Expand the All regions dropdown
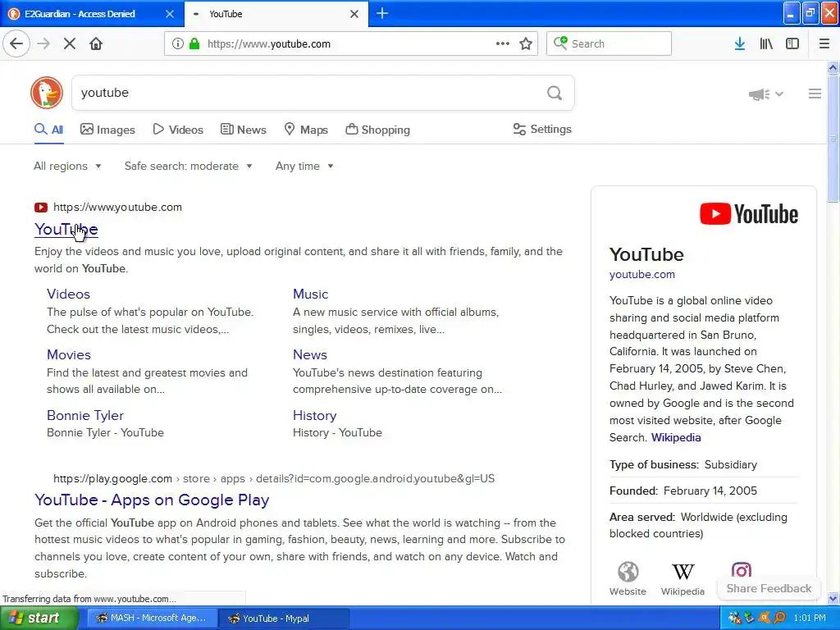The width and height of the screenshot is (840, 630). 67,166
